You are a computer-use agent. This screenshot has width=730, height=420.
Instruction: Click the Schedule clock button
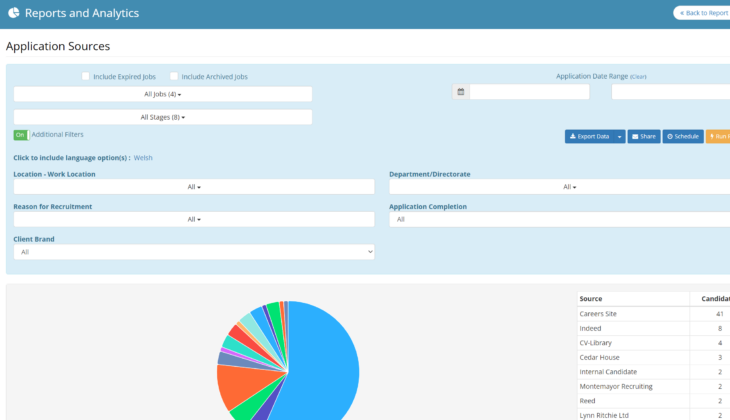coord(683,136)
